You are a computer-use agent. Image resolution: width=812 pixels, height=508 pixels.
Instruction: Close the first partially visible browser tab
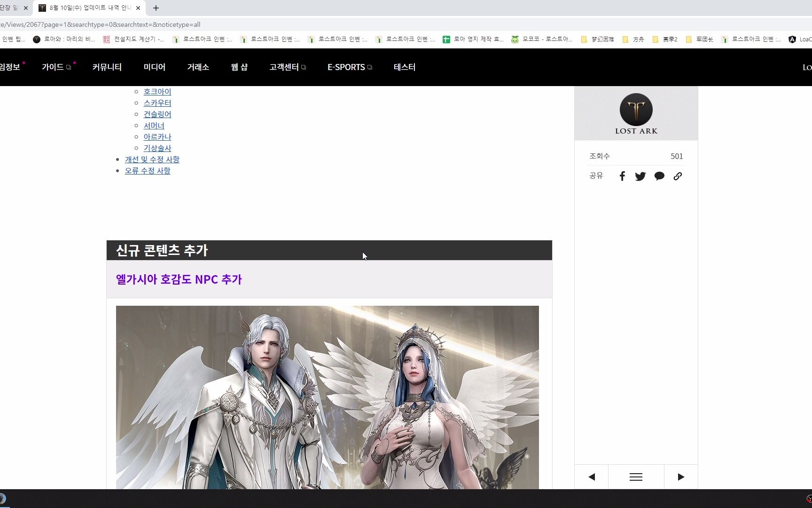click(x=26, y=8)
